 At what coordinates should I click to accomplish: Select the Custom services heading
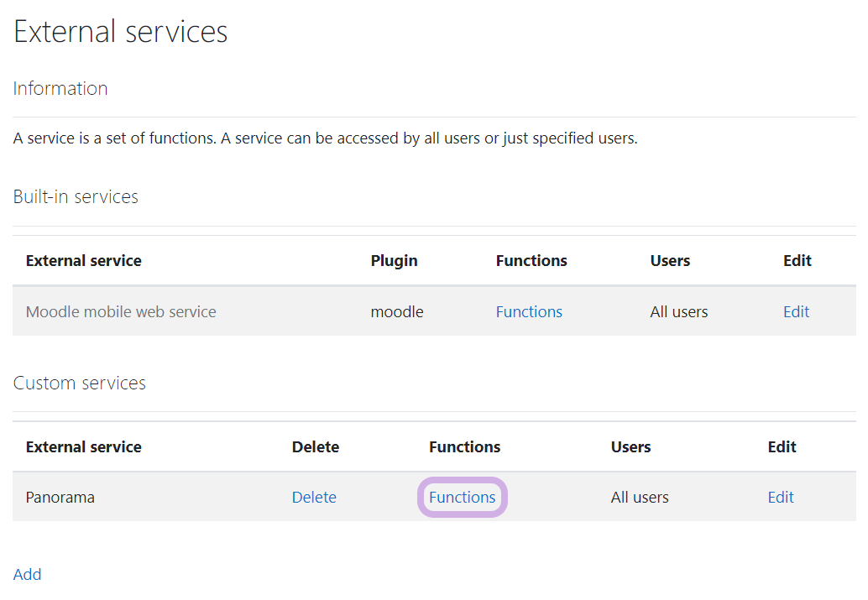[80, 383]
